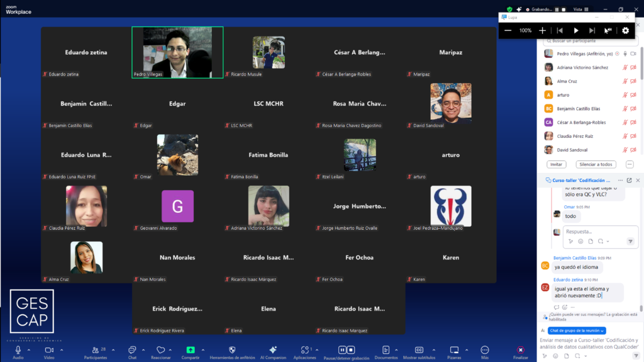Screen dimensions: 644x362
Task: Pop out the chat panel
Action: point(629,180)
